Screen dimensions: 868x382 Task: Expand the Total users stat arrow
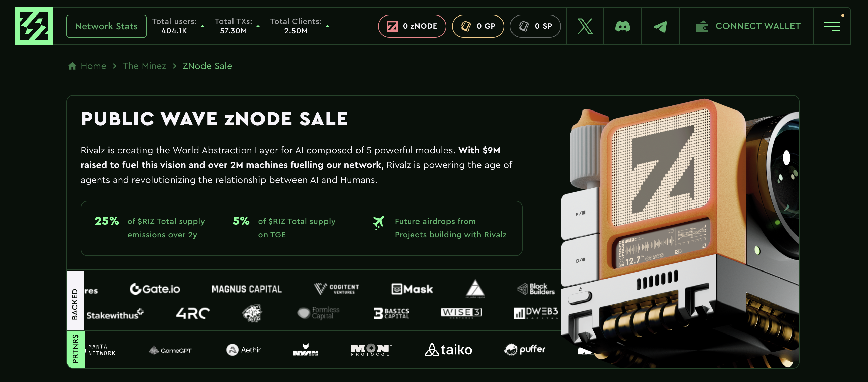point(203,26)
